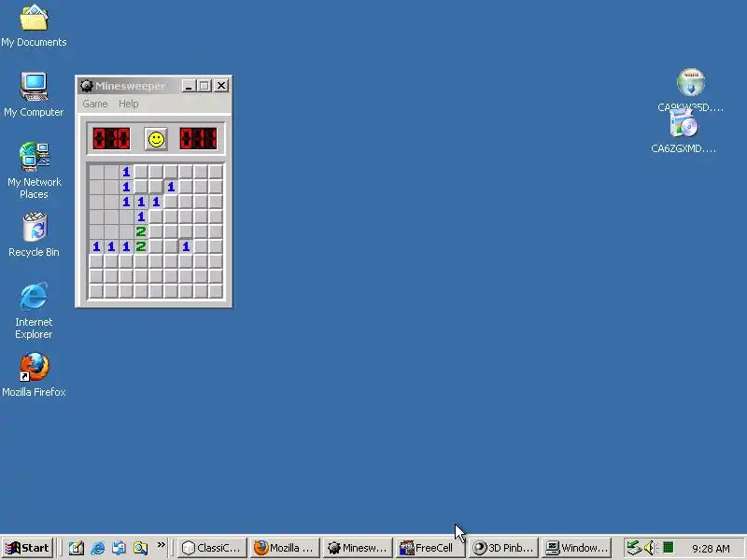This screenshot has width=747, height=560.
Task: Click the red mine counter display
Action: click(x=111, y=138)
